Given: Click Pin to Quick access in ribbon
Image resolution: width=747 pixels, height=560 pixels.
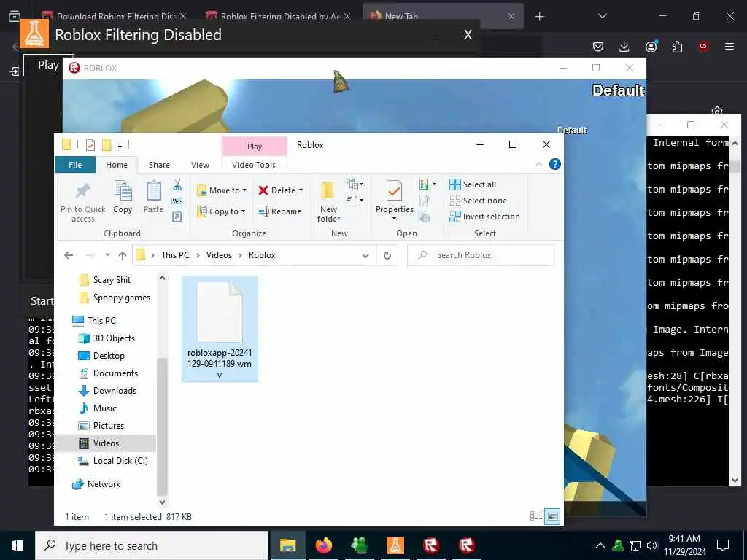Looking at the screenshot, I should [83, 203].
